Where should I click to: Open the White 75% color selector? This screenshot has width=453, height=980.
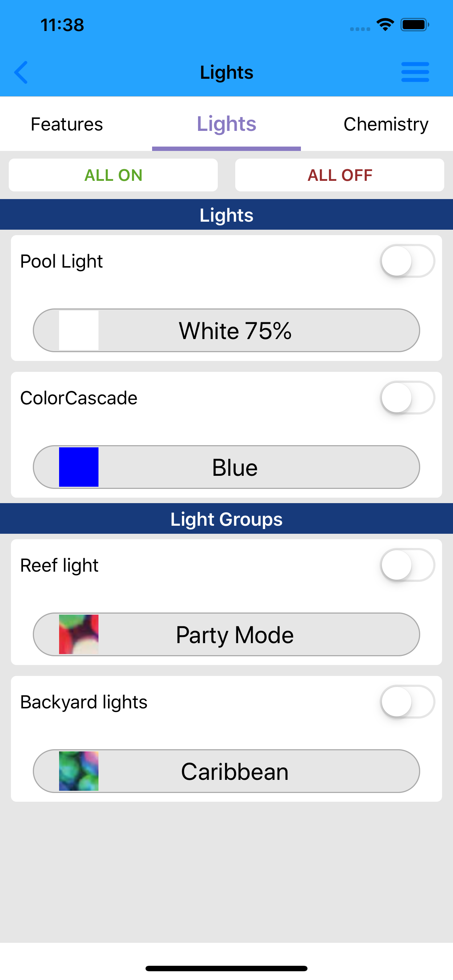coord(226,330)
